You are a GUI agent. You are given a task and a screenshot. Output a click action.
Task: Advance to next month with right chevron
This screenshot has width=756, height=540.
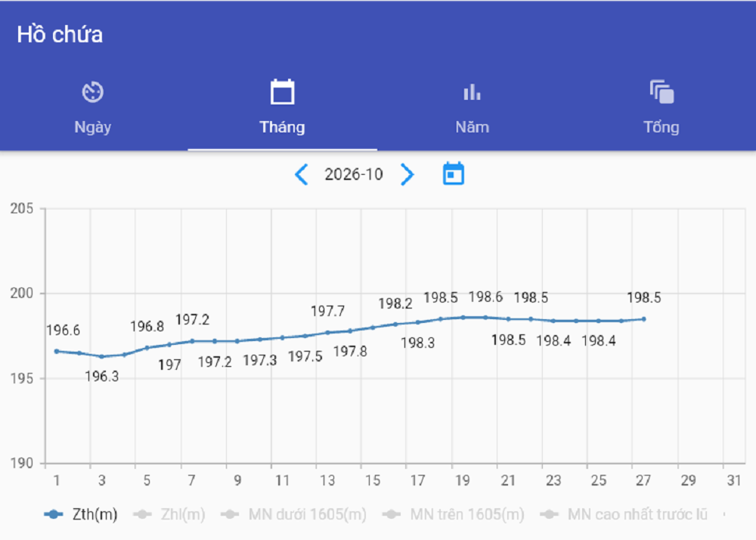[407, 175]
